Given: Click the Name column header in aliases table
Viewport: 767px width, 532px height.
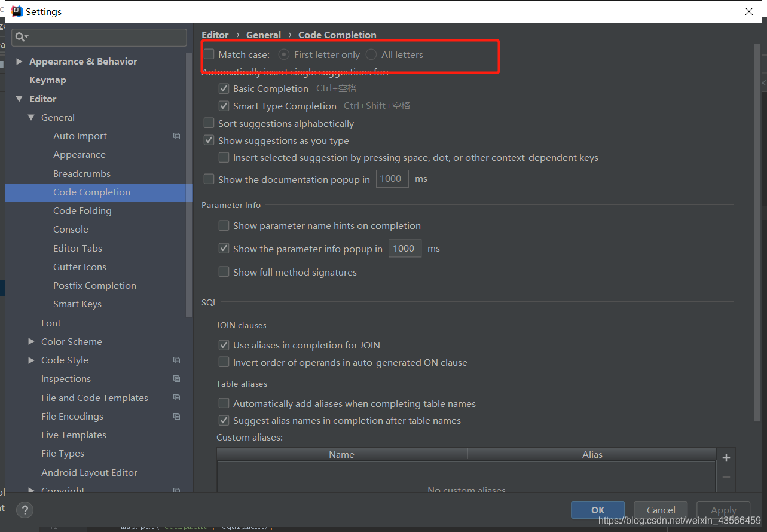Looking at the screenshot, I should click(341, 454).
